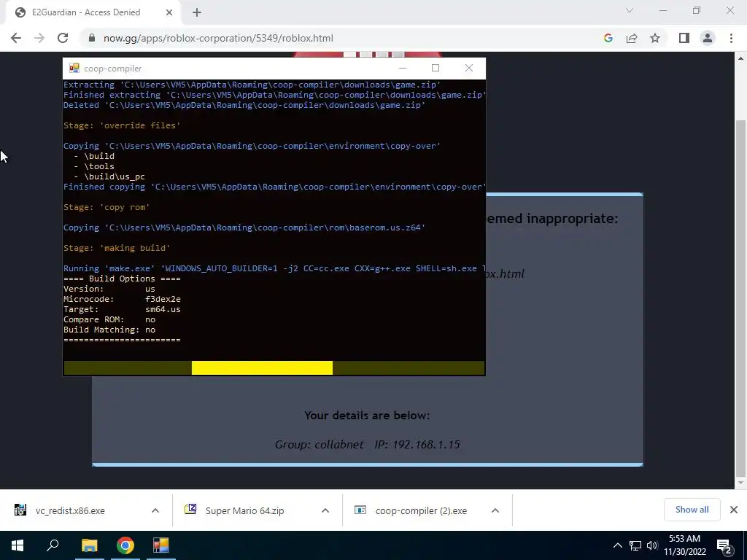Close the downloads bar
The image size is (747, 560).
734,510
